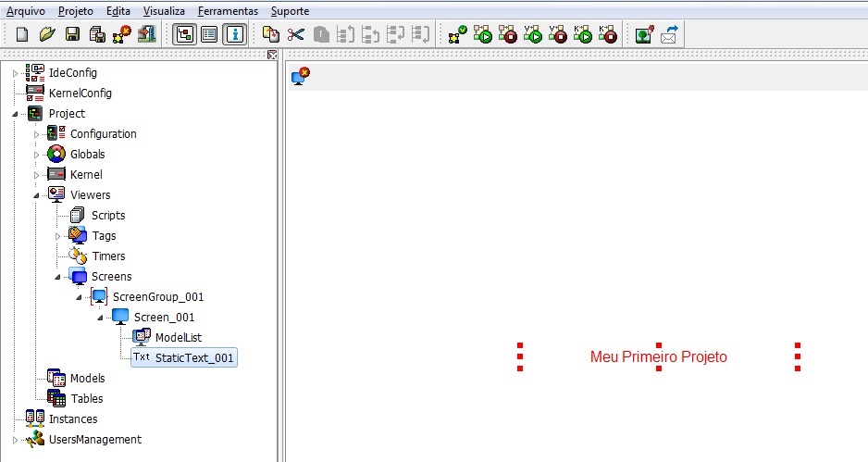This screenshot has height=462, width=868.
Task: Select the Kernel tree item
Action: (x=86, y=174)
